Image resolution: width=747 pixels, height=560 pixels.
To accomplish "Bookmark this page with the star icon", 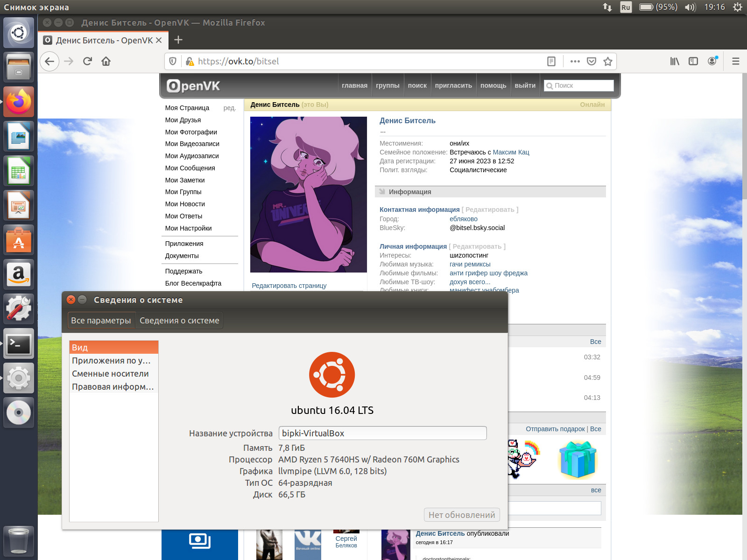I will [607, 61].
